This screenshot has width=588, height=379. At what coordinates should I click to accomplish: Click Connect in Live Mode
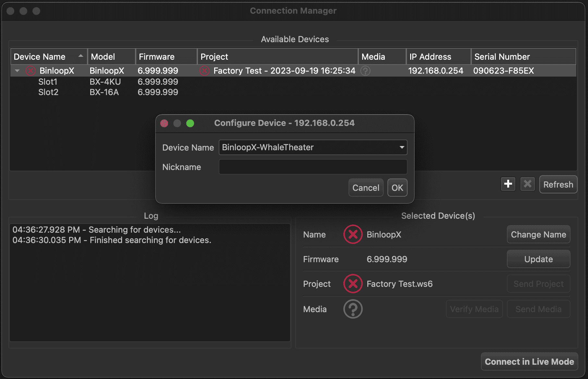tap(529, 361)
